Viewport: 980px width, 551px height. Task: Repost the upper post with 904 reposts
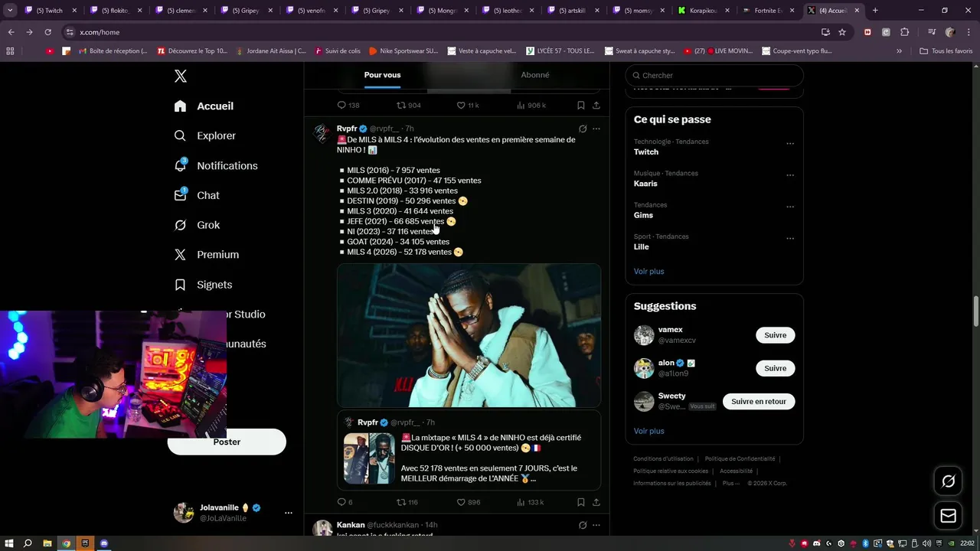tap(409, 105)
